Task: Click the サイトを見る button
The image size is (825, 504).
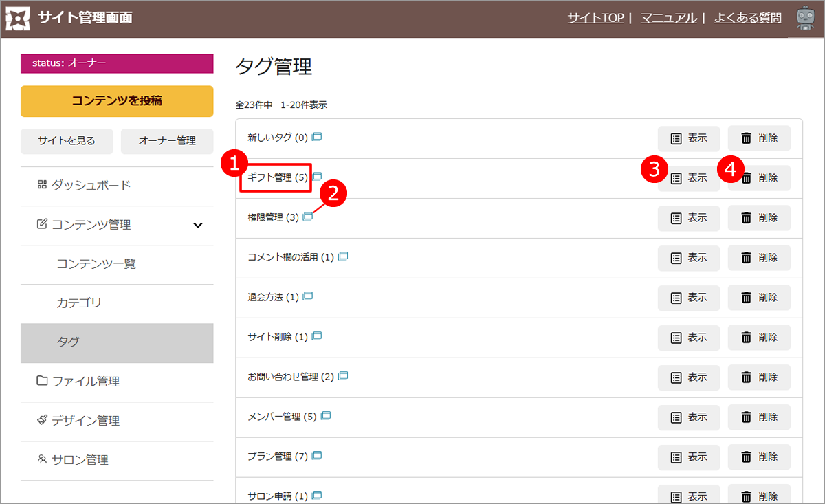Action: [x=67, y=141]
